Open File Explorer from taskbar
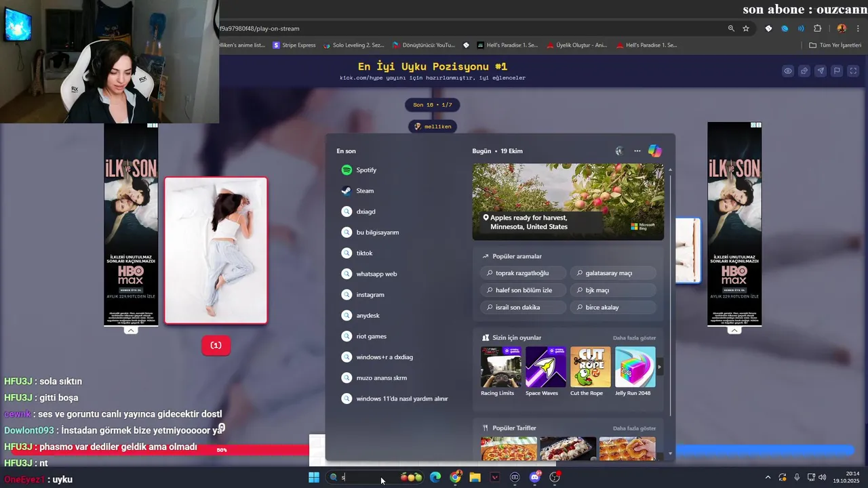This screenshot has width=868, height=488. 475,478
